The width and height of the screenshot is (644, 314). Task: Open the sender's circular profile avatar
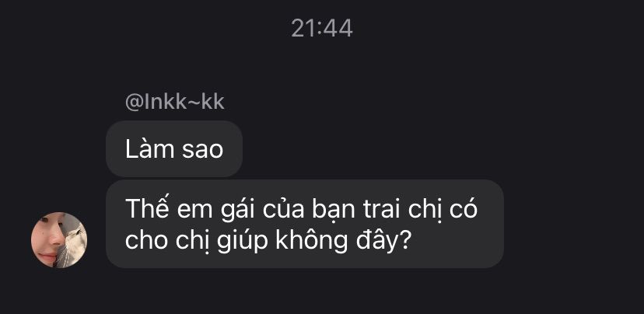point(59,240)
